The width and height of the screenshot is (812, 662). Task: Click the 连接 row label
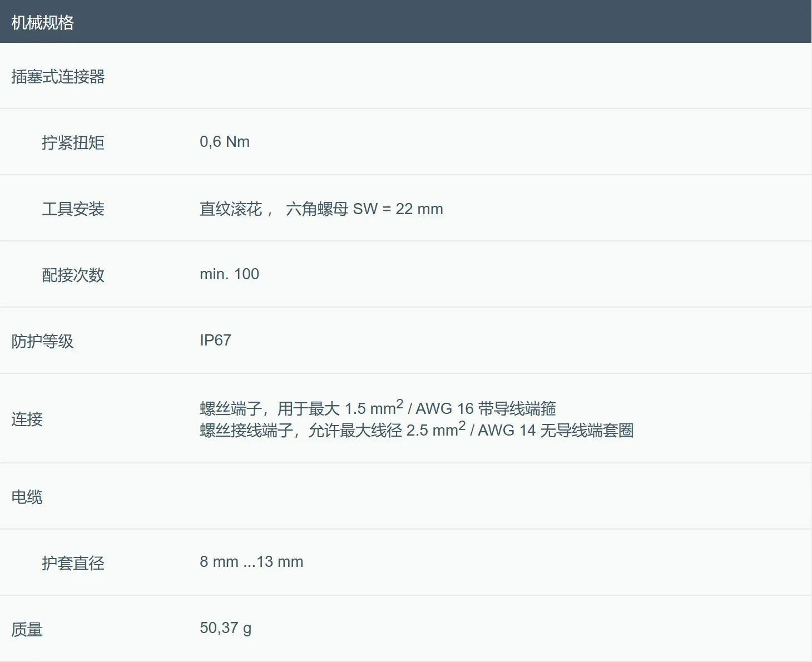(27, 419)
